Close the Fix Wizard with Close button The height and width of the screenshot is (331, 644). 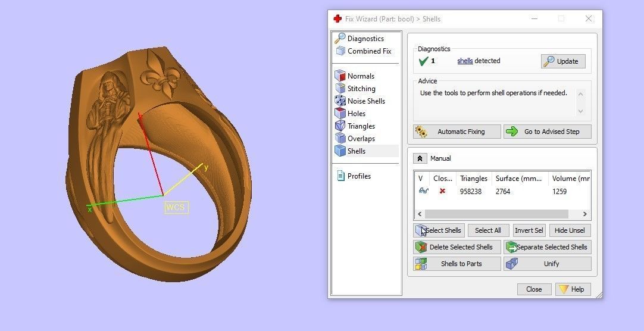pos(534,289)
